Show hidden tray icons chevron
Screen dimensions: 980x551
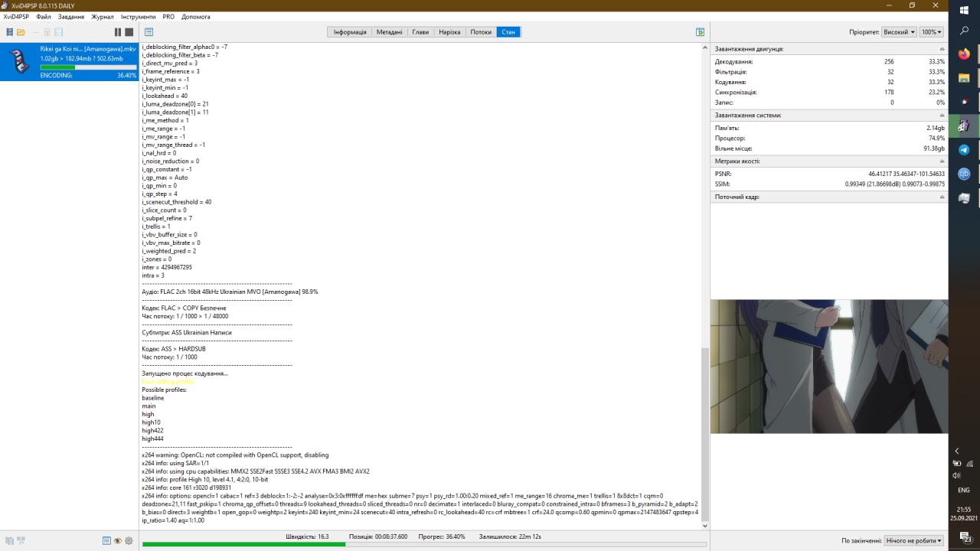pos(957,452)
